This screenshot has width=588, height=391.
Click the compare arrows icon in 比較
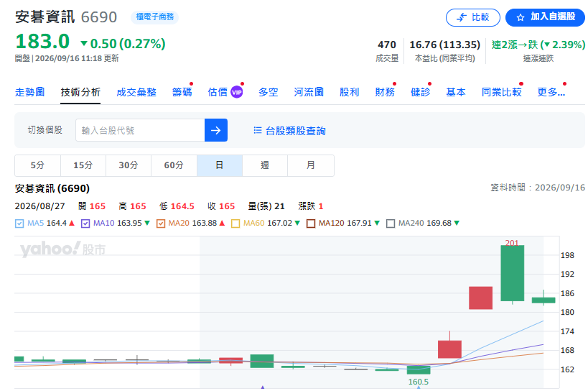(462, 17)
